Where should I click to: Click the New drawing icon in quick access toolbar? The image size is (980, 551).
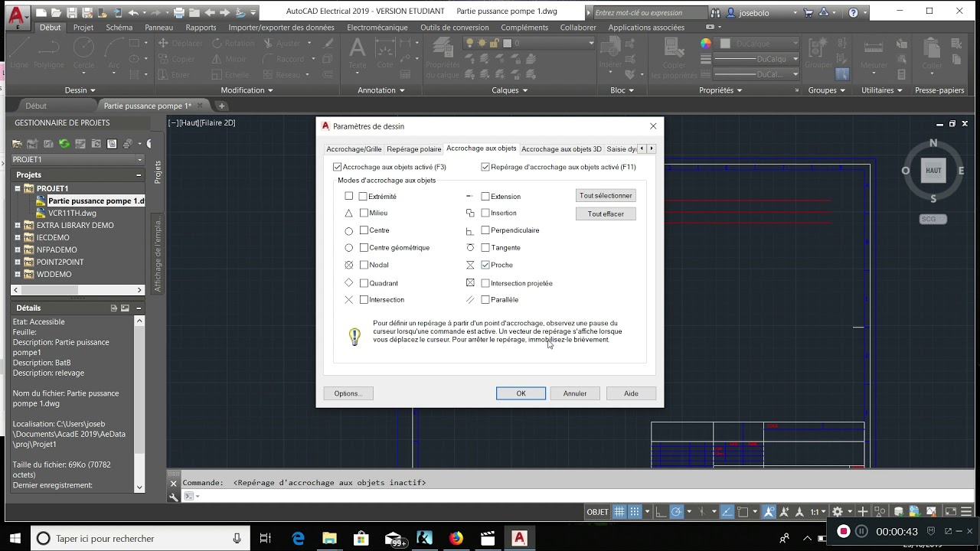(x=41, y=12)
